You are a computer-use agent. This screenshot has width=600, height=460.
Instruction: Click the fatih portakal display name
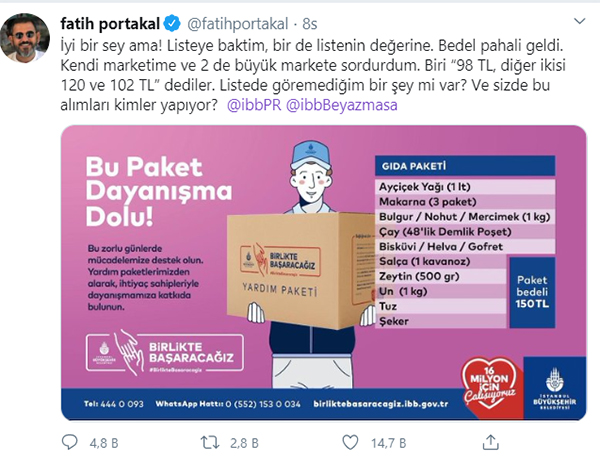point(110,24)
